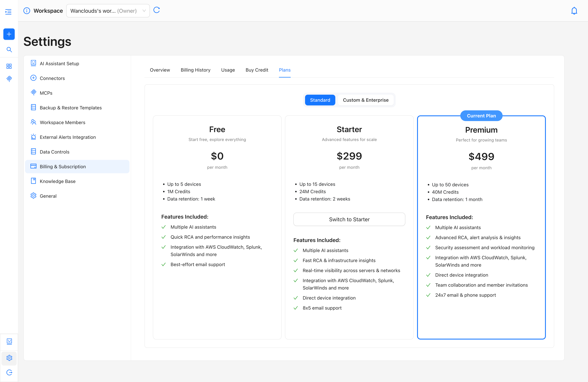Click the blue plus new button
Screen dimensions: 588x382
(9, 34)
